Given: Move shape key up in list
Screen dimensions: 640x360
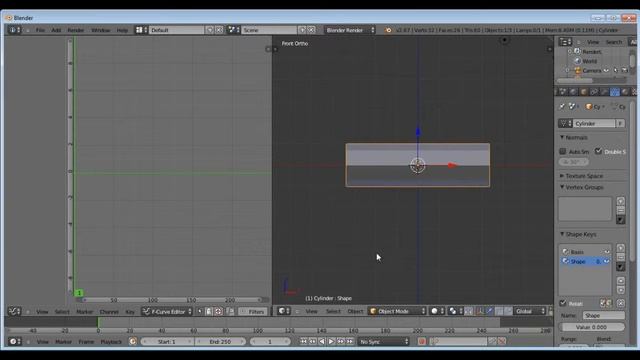Looking at the screenshot, I should click(x=620, y=281).
